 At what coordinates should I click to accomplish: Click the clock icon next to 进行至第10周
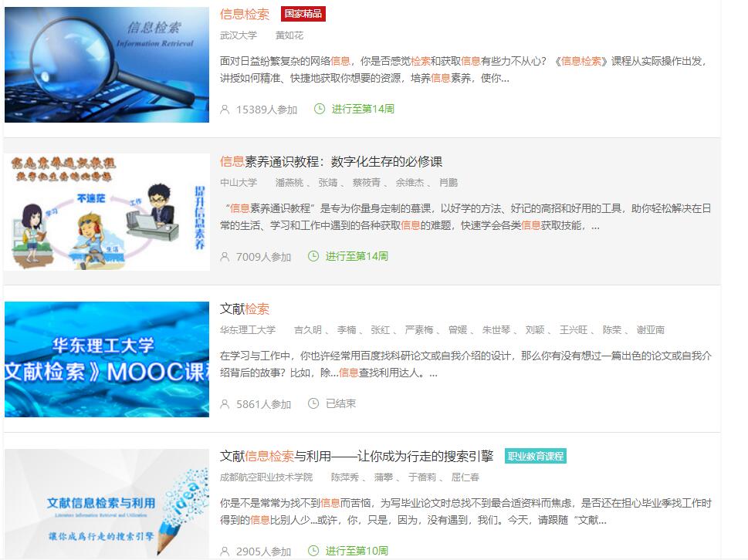click(x=313, y=552)
